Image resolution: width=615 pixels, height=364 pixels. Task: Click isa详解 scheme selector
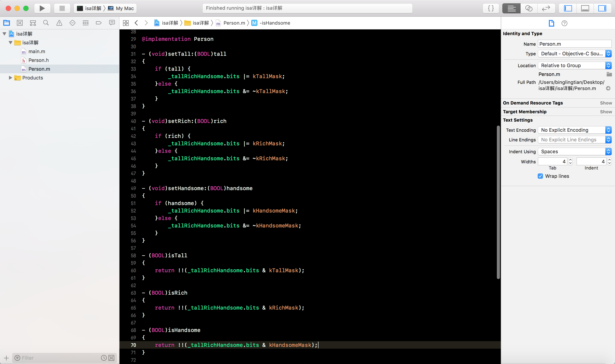pyautogui.click(x=90, y=8)
